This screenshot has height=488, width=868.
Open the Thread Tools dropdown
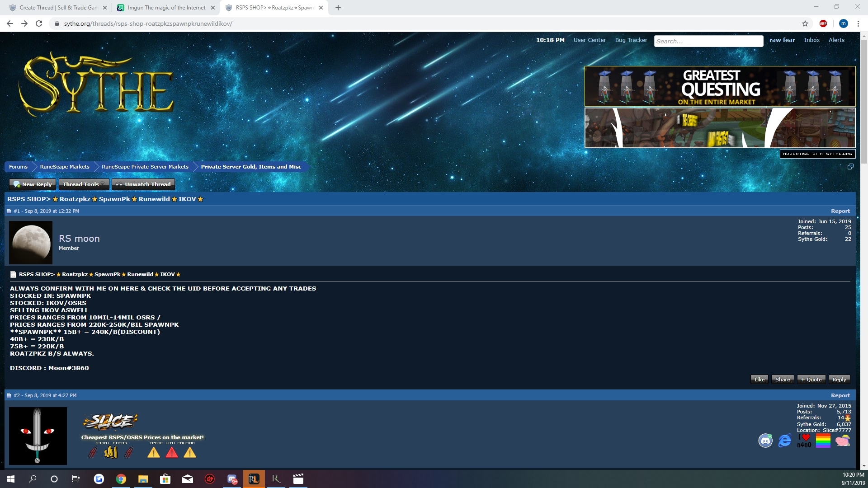coord(84,184)
